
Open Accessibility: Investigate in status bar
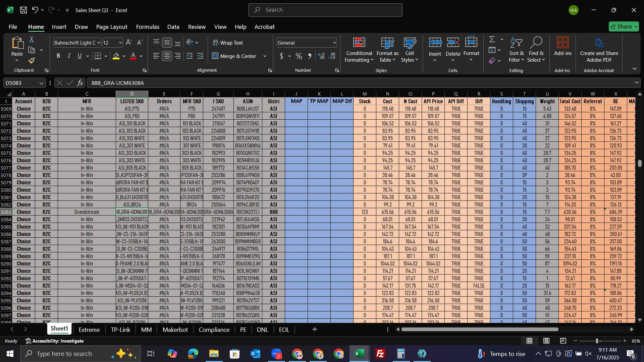[55, 341]
